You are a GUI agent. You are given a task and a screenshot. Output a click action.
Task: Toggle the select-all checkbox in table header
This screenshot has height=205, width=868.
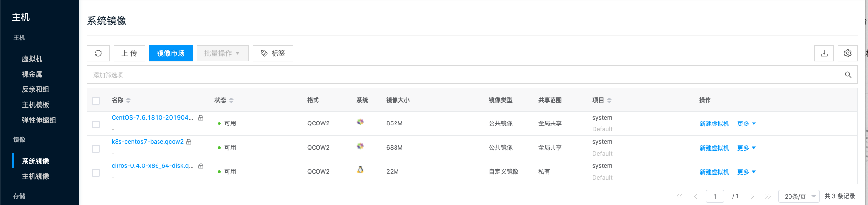pyautogui.click(x=96, y=101)
